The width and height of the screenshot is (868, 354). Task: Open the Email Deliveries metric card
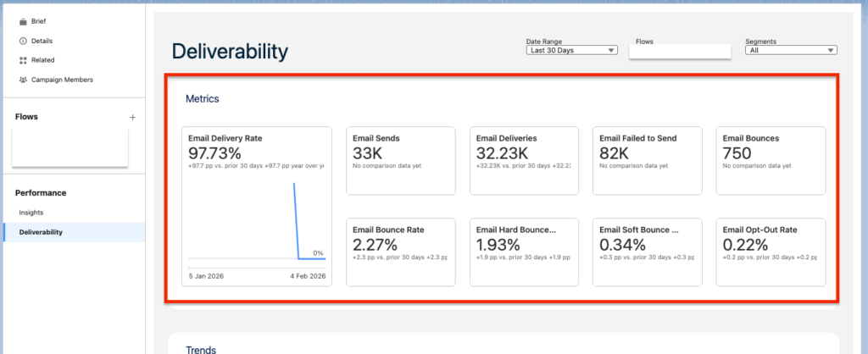point(524,160)
